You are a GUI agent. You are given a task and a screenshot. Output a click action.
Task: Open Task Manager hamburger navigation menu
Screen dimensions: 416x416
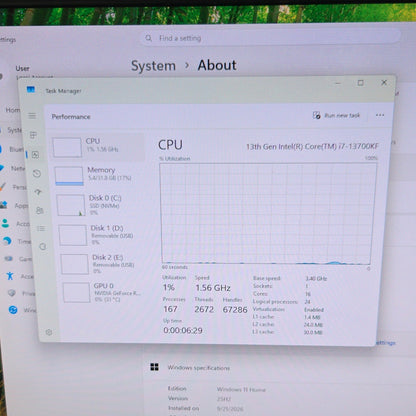point(32,115)
